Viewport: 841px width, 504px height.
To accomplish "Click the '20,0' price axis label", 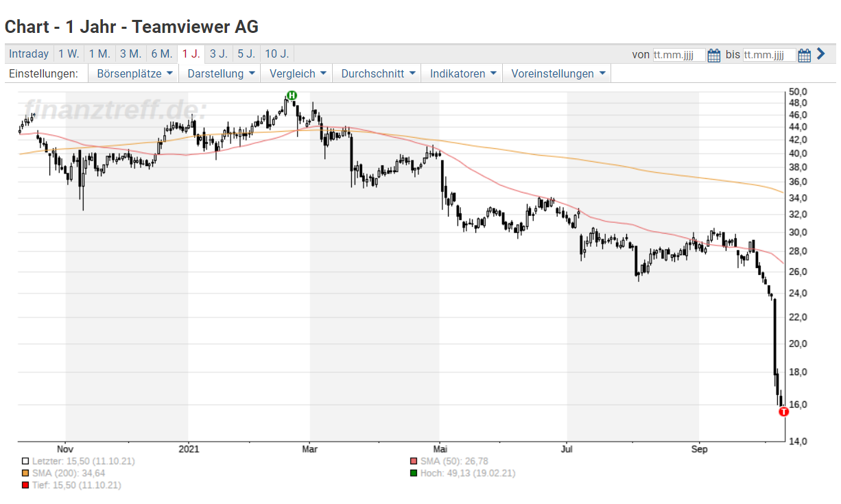I will pos(798,344).
